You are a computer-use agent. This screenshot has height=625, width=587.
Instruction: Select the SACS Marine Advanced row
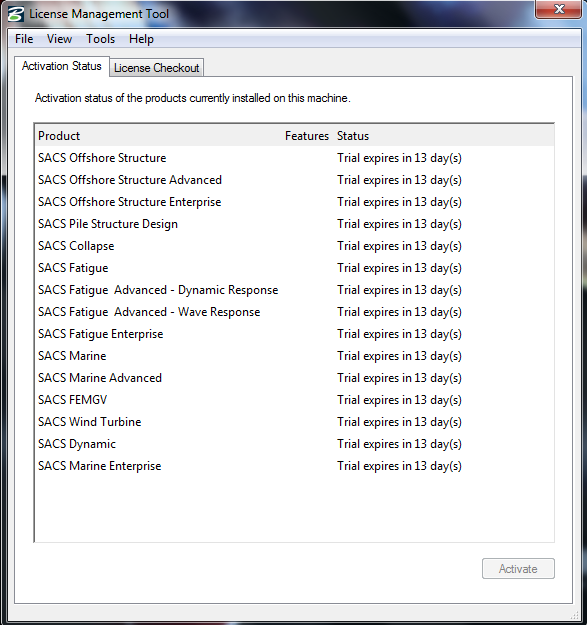(x=294, y=378)
